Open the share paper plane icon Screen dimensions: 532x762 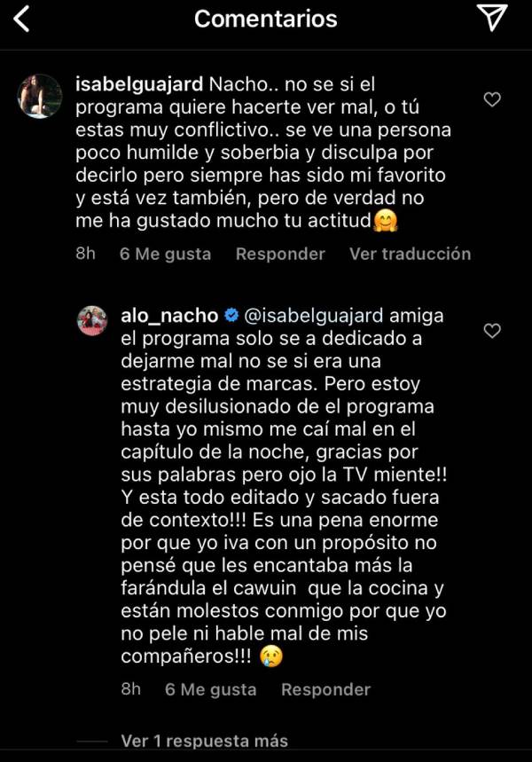[490, 18]
